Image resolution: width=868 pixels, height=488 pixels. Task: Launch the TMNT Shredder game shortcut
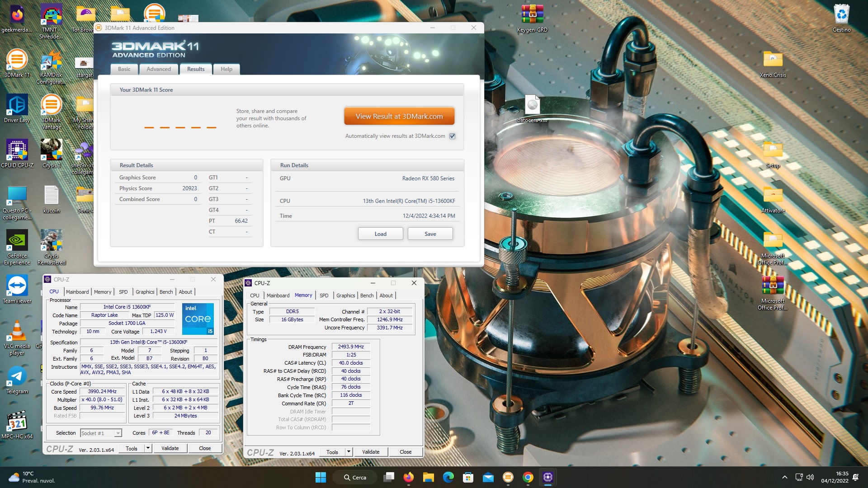[x=51, y=22]
